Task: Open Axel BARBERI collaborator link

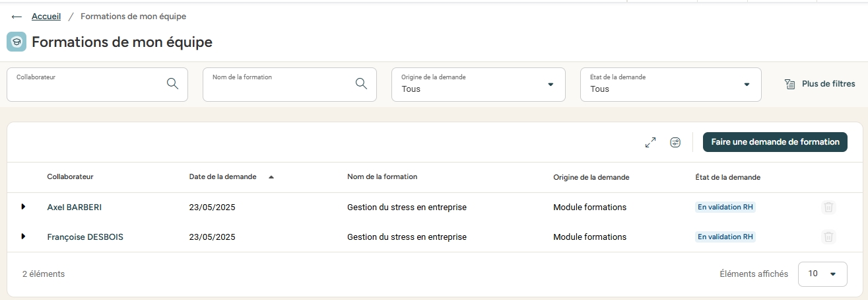Action: 75,207
